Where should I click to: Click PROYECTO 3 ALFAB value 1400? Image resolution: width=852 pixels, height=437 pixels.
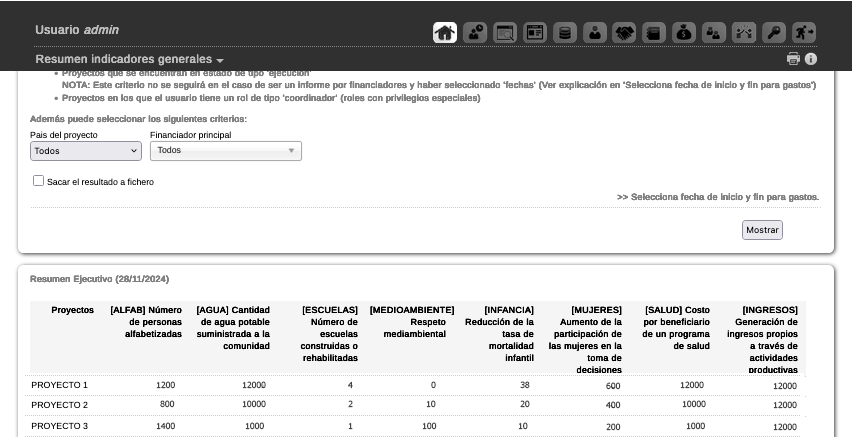pos(165,426)
